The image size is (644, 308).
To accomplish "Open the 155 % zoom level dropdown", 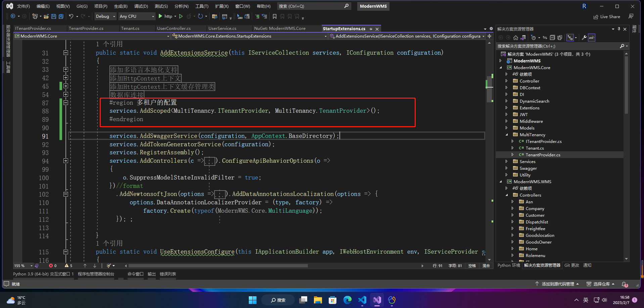I will pyautogui.click(x=23, y=265).
